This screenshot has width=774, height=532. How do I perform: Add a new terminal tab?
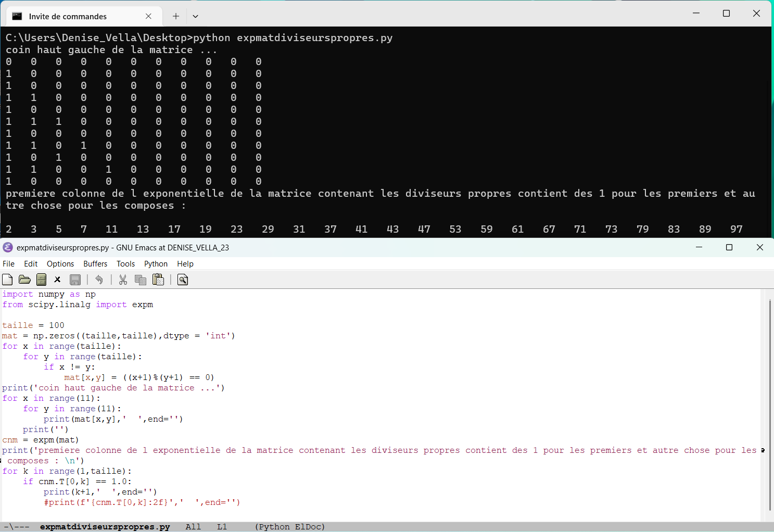coord(176,16)
